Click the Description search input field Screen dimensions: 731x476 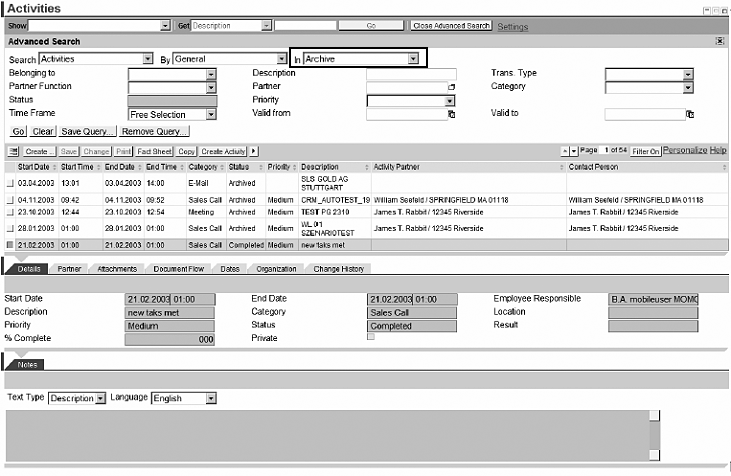411,73
